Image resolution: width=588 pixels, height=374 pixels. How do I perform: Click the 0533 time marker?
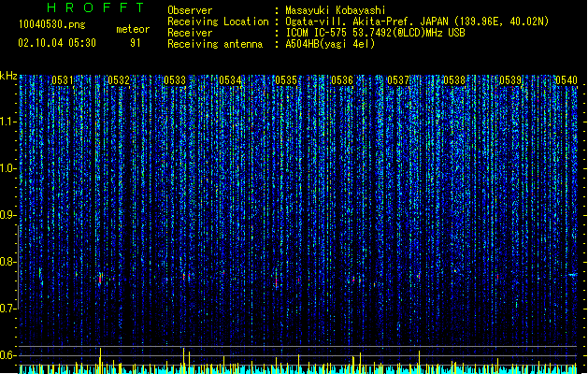[x=175, y=80]
